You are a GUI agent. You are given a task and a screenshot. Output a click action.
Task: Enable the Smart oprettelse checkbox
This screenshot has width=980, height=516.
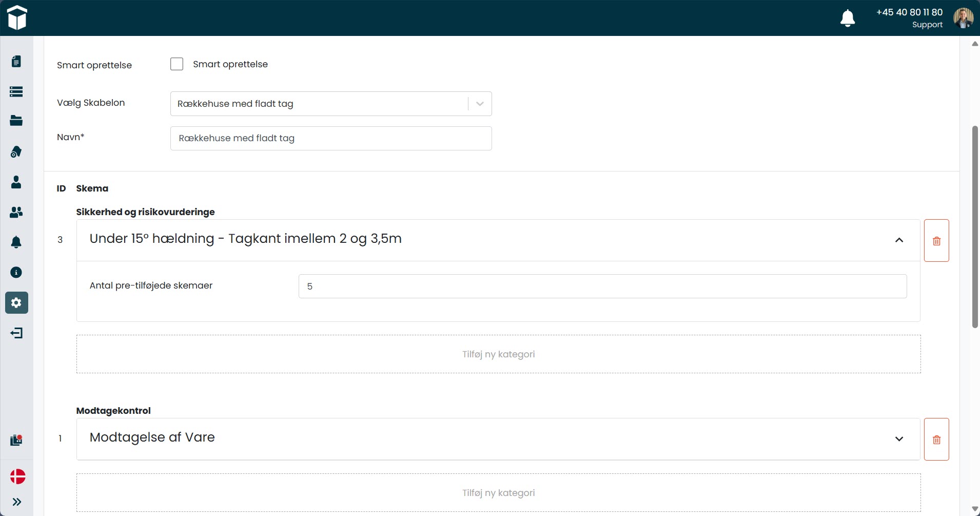point(177,64)
